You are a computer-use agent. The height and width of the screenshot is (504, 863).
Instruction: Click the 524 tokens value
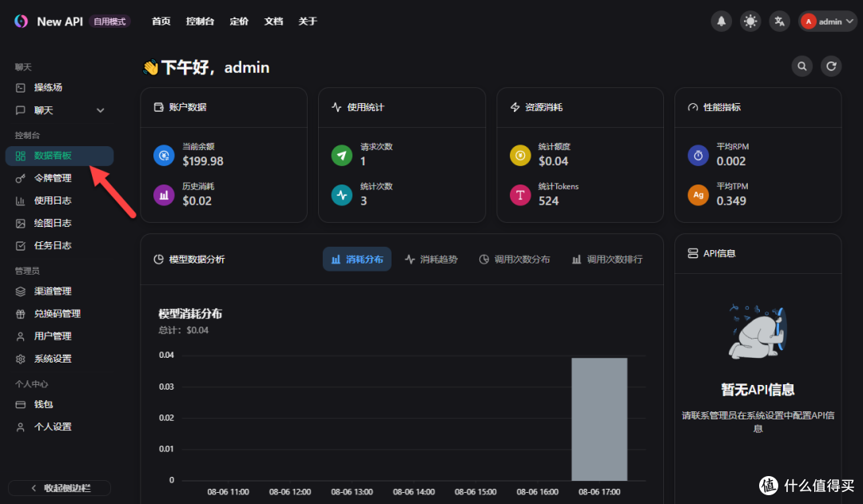click(x=549, y=200)
